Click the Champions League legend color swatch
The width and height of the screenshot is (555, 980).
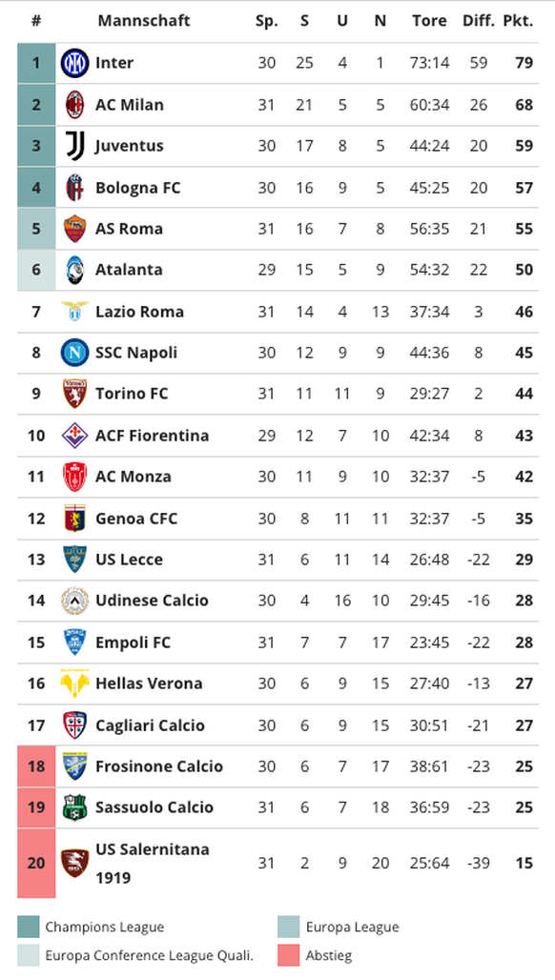(28, 927)
